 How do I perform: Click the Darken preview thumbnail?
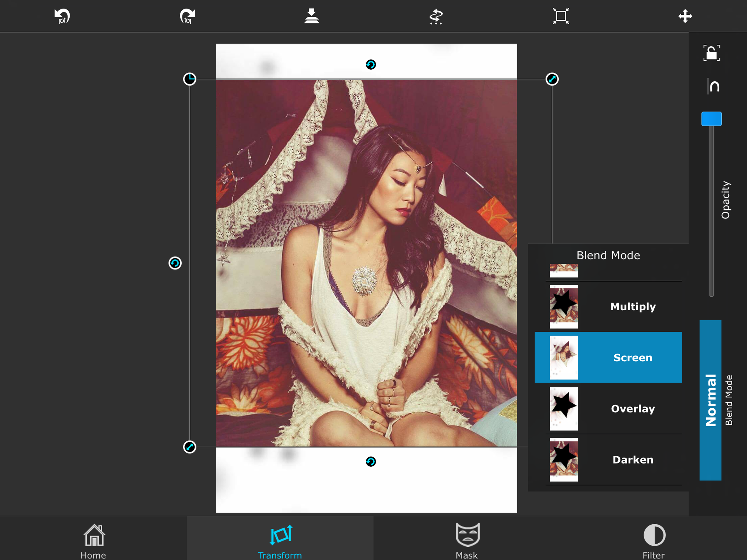(x=564, y=460)
